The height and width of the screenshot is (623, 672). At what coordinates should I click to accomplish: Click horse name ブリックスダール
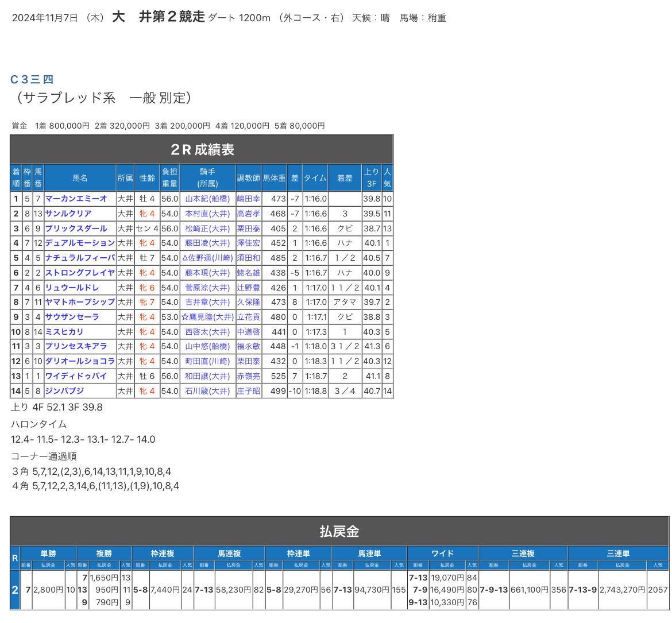click(x=76, y=229)
